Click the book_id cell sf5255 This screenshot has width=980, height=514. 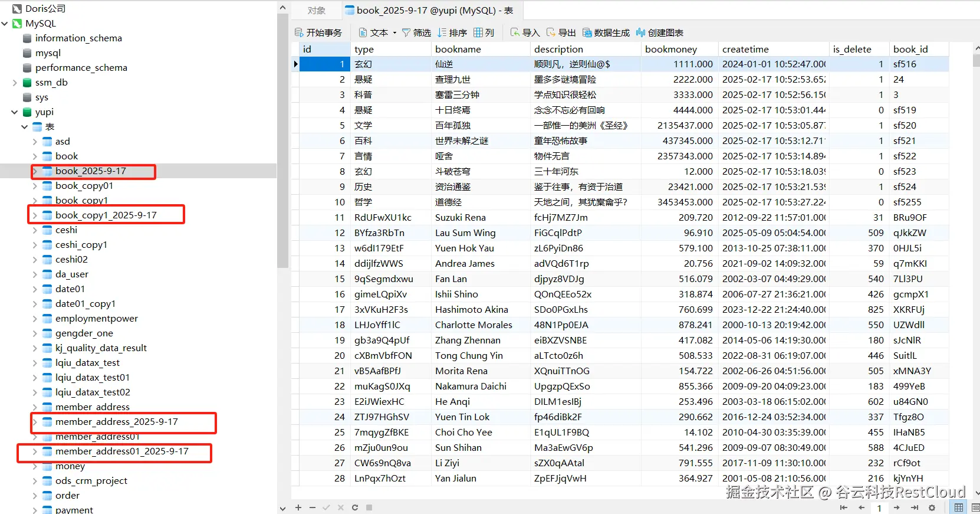pyautogui.click(x=919, y=202)
